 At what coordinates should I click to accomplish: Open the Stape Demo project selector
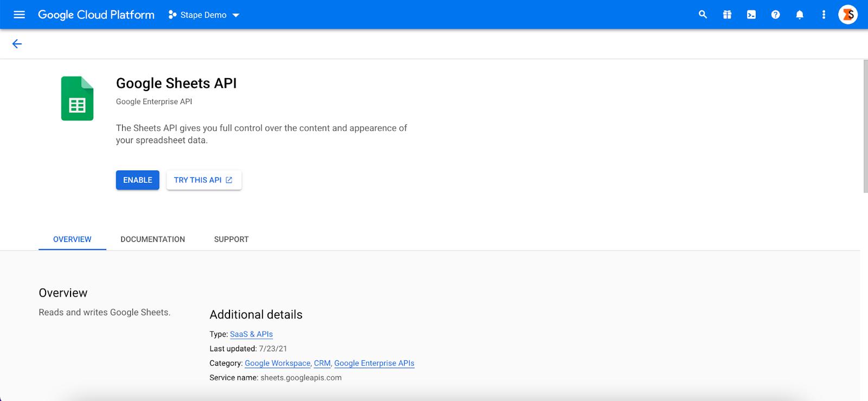tap(204, 15)
